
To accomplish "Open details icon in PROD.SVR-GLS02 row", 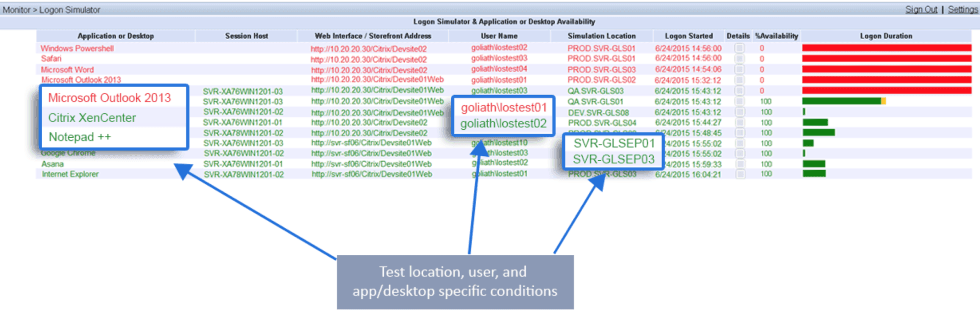I will click(x=739, y=80).
